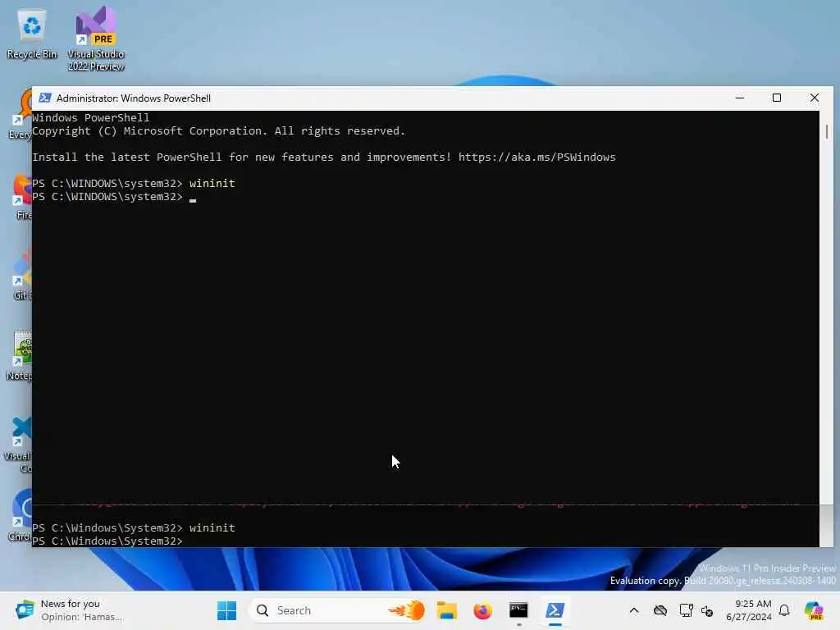Click the first 'wininit' command text
The width and height of the screenshot is (840, 630).
coord(212,183)
